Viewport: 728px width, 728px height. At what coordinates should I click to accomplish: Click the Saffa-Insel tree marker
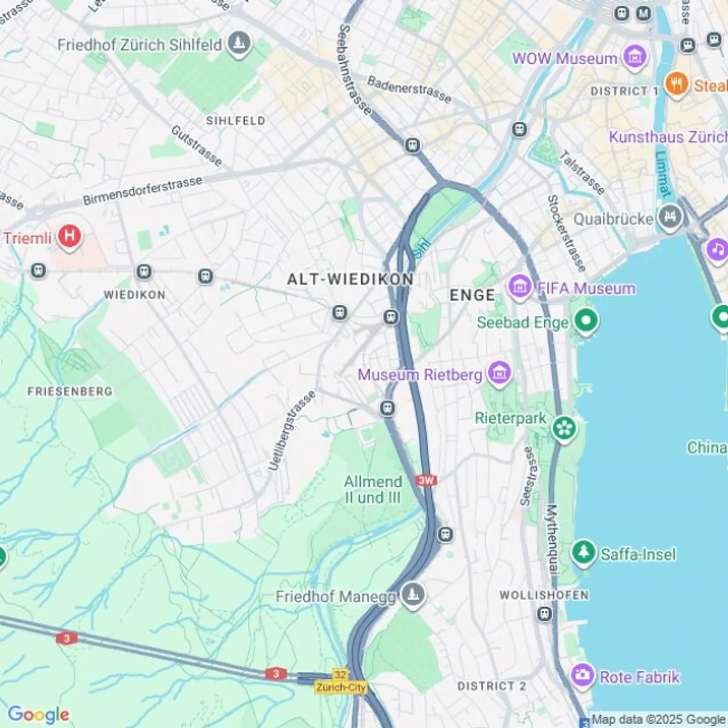click(584, 553)
